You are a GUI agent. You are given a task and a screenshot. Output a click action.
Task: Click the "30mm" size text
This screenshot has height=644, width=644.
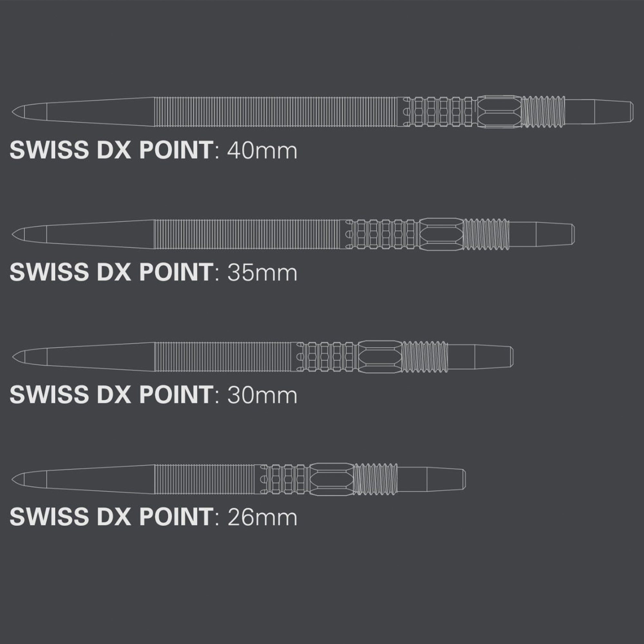[x=262, y=395]
